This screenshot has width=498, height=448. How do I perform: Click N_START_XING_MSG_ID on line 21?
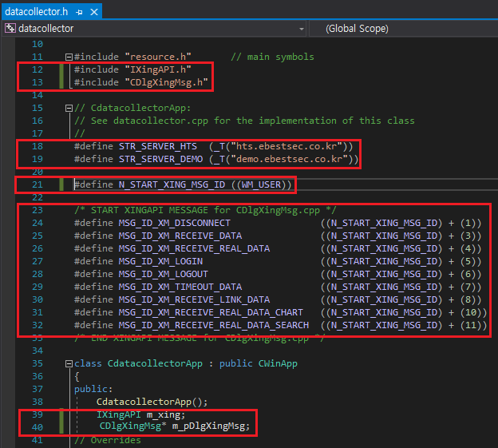click(x=172, y=184)
